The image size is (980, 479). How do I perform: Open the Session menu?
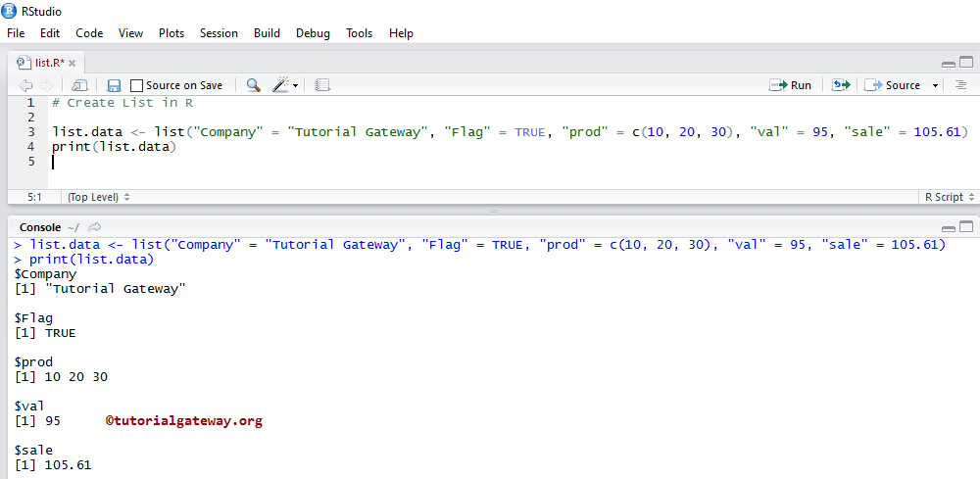pyautogui.click(x=219, y=33)
